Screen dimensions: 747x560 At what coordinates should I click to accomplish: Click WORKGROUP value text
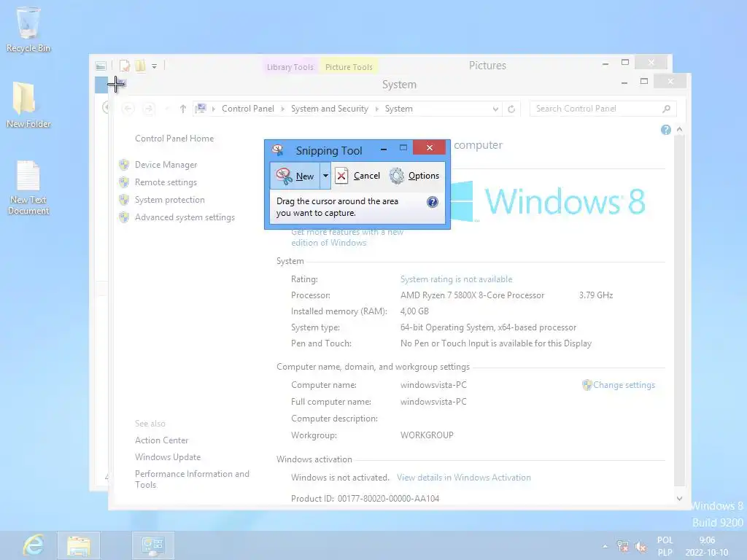point(427,435)
